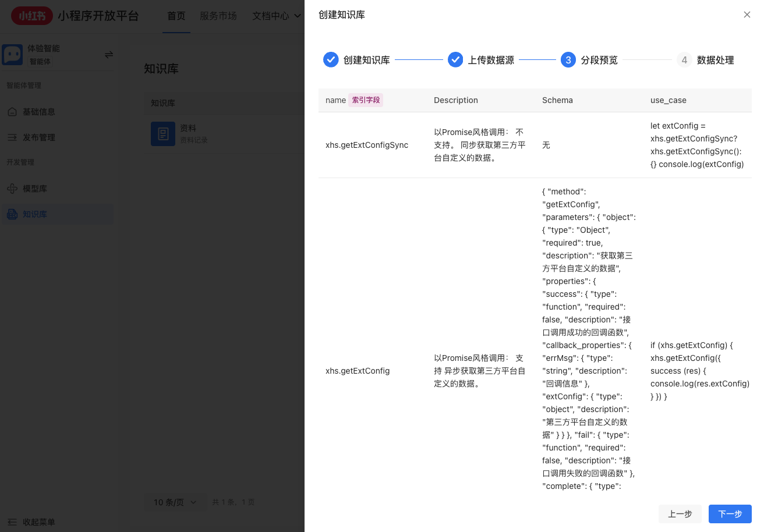The image size is (764, 532).
Task: Click the 发布管理 sidebar icon
Action: coord(12,137)
